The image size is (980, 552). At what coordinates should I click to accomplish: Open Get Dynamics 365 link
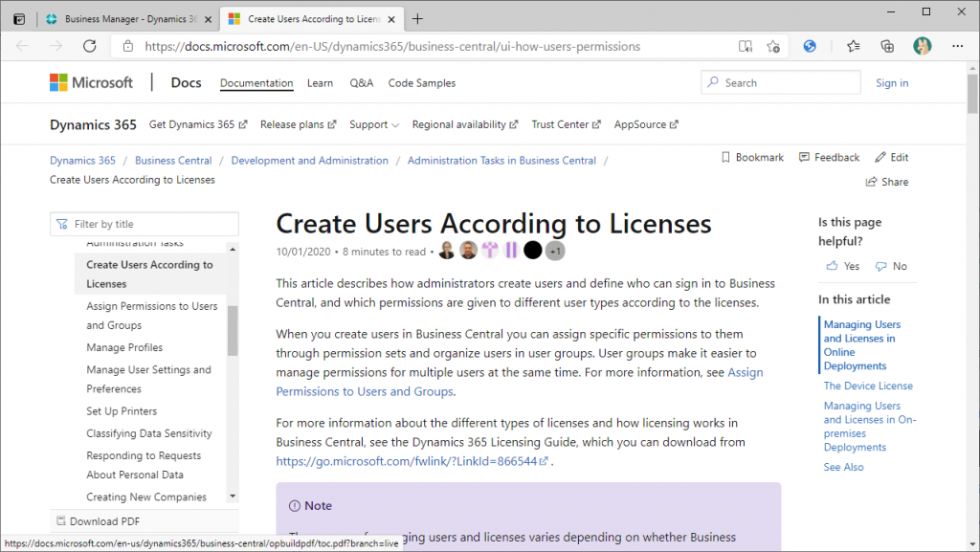(x=198, y=125)
